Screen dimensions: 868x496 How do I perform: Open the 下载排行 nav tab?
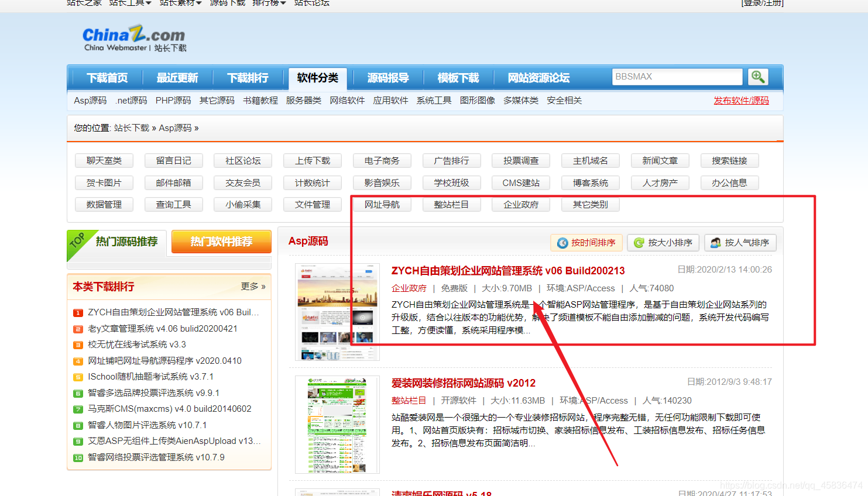point(248,78)
